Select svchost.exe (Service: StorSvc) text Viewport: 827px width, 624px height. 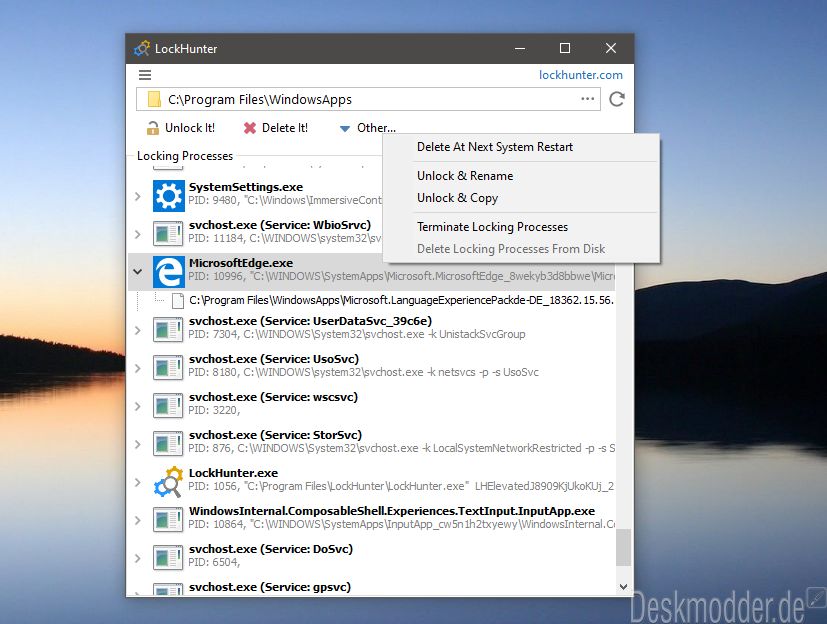pos(275,435)
